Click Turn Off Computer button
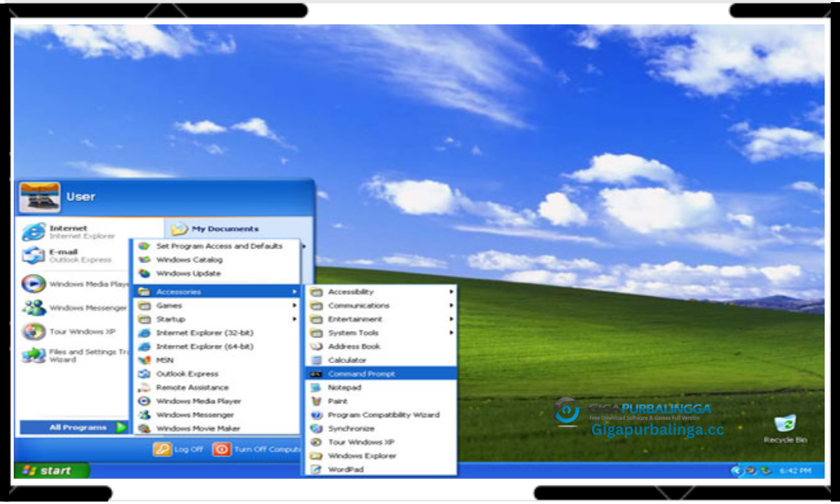The height and width of the screenshot is (504, 840). [258, 449]
